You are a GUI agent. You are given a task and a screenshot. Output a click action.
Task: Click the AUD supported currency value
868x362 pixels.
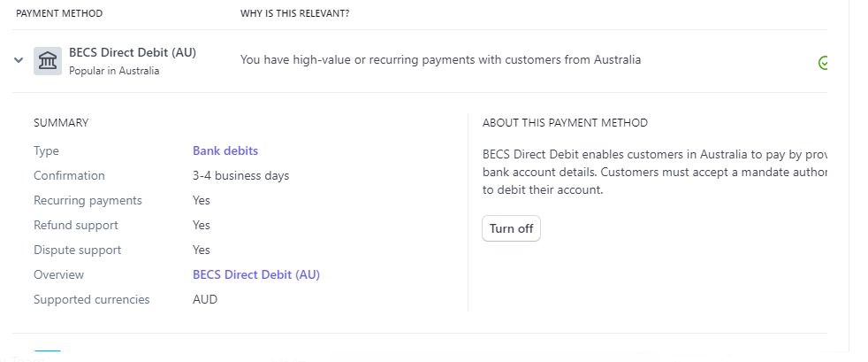[205, 299]
